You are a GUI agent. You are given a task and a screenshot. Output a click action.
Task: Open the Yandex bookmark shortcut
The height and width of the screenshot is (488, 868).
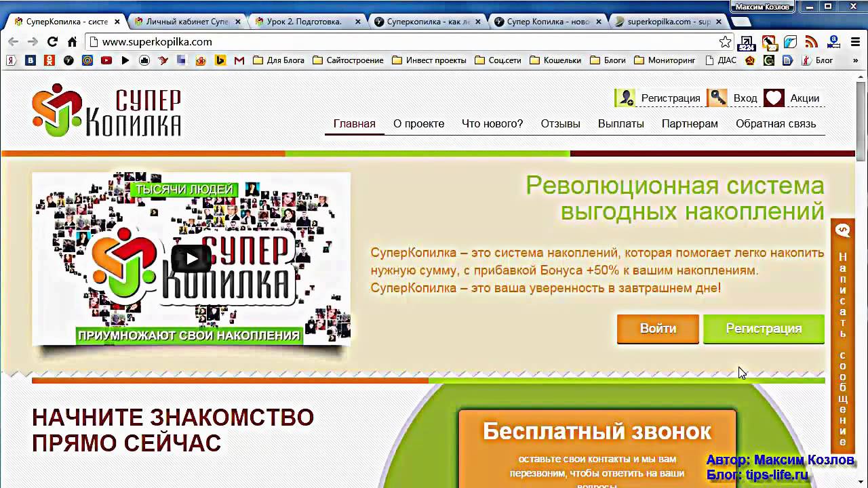[11, 60]
